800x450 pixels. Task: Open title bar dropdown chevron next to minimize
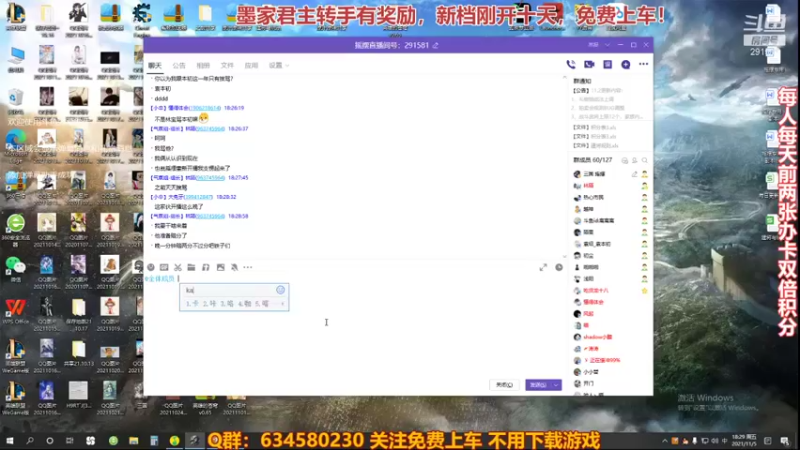coord(607,45)
